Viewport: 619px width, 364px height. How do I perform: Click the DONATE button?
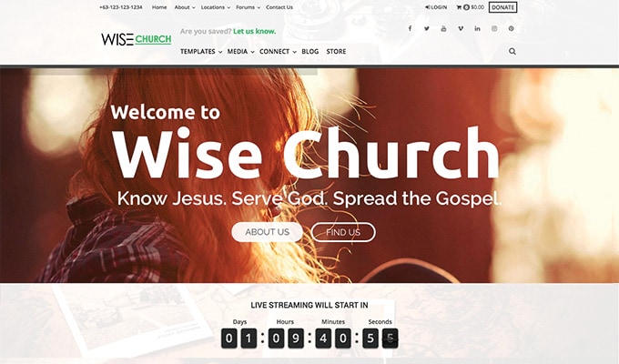502,7
